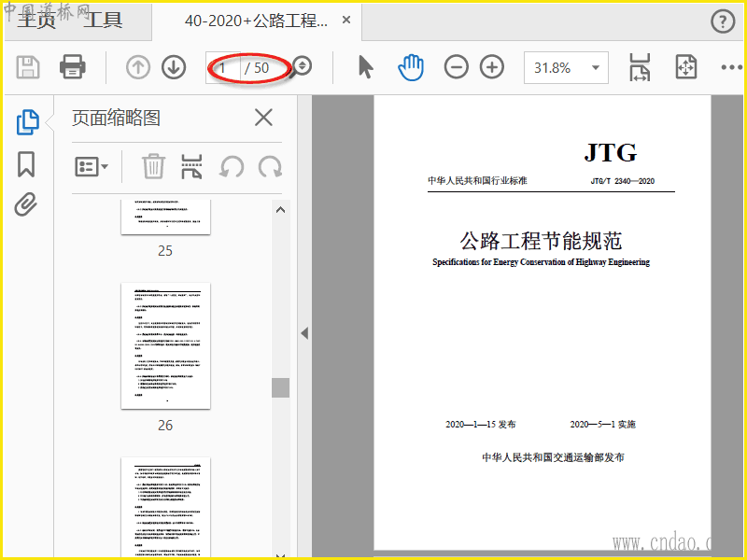The width and height of the screenshot is (747, 560).
Task: Select page 26 thumbnail
Action: [x=166, y=345]
